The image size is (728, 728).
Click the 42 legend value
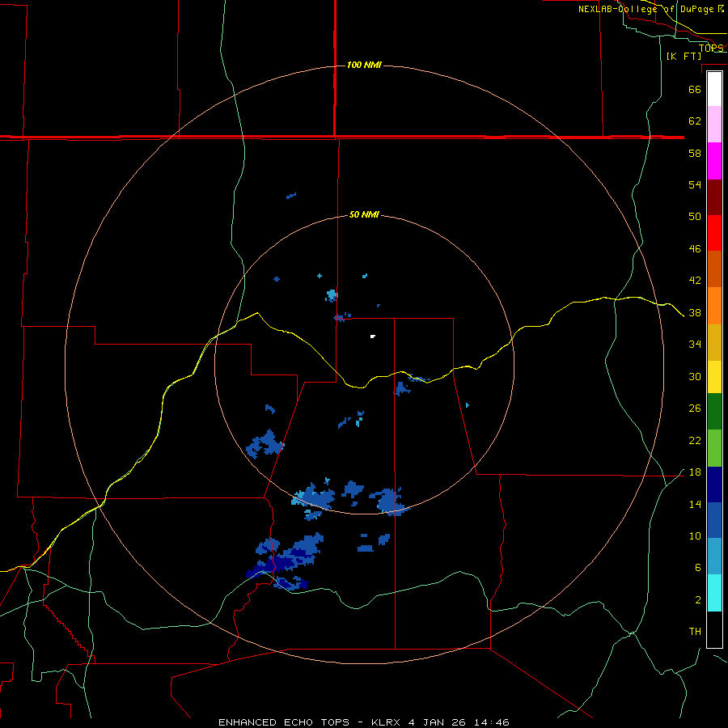695,281
